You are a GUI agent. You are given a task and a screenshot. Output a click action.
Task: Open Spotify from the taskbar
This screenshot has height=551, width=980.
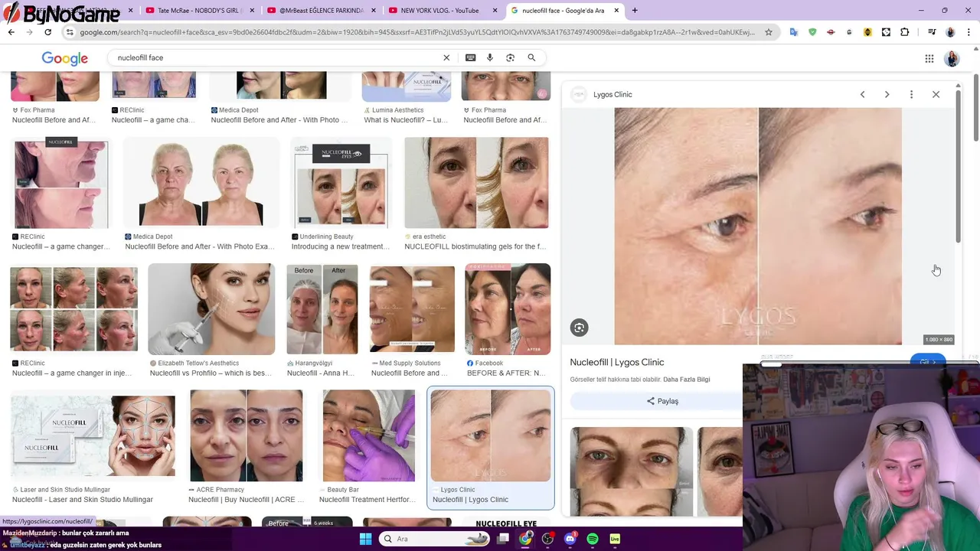(x=593, y=539)
